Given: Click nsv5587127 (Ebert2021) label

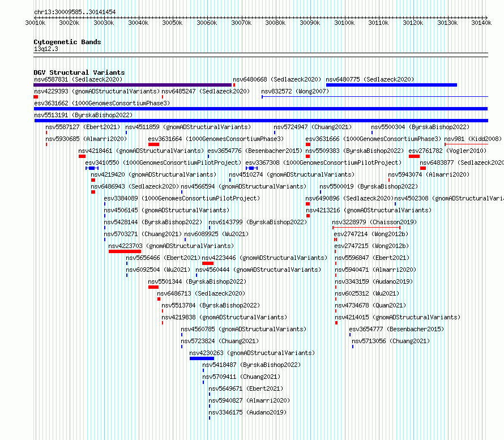Looking at the screenshot, I should [83, 127].
